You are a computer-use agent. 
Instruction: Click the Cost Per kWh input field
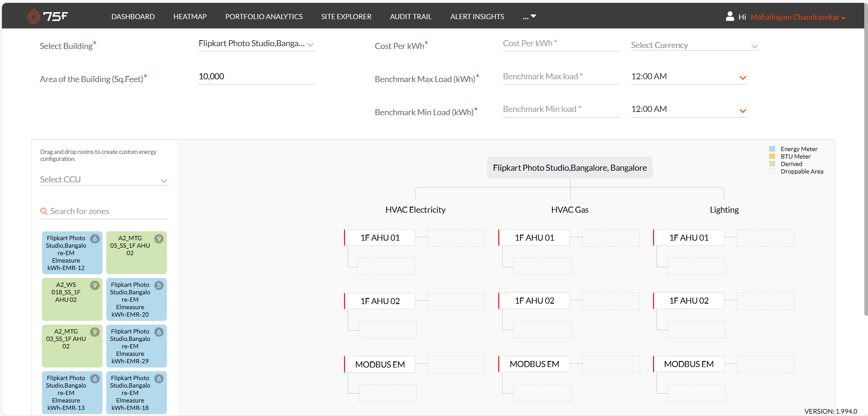click(x=561, y=44)
